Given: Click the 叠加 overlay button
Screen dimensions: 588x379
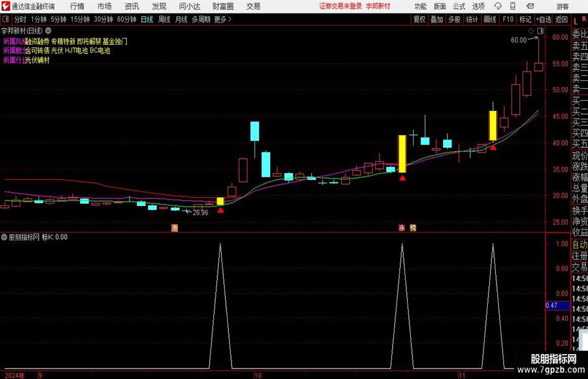Looking at the screenshot, I should pos(437,19).
